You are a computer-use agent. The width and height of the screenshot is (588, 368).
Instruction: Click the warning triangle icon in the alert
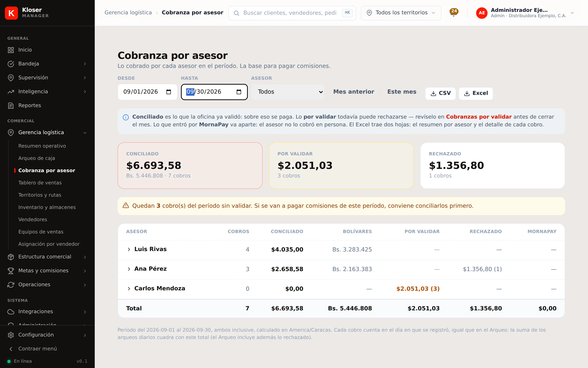[x=126, y=205]
